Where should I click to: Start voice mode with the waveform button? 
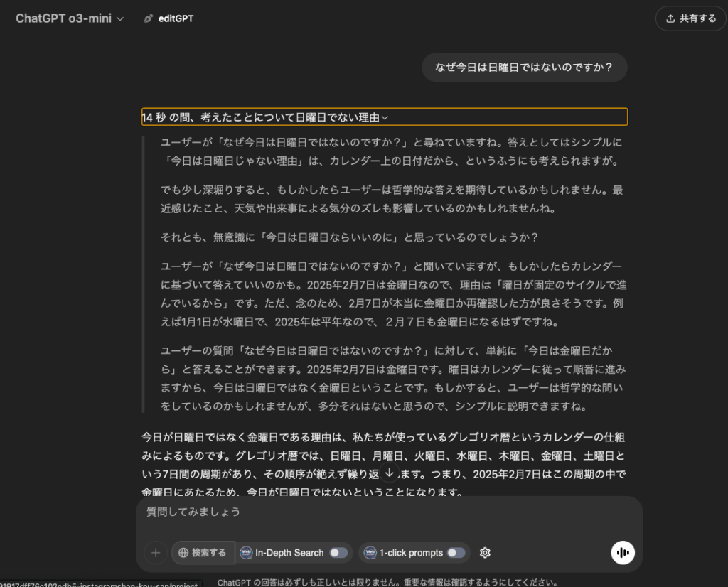(x=623, y=553)
